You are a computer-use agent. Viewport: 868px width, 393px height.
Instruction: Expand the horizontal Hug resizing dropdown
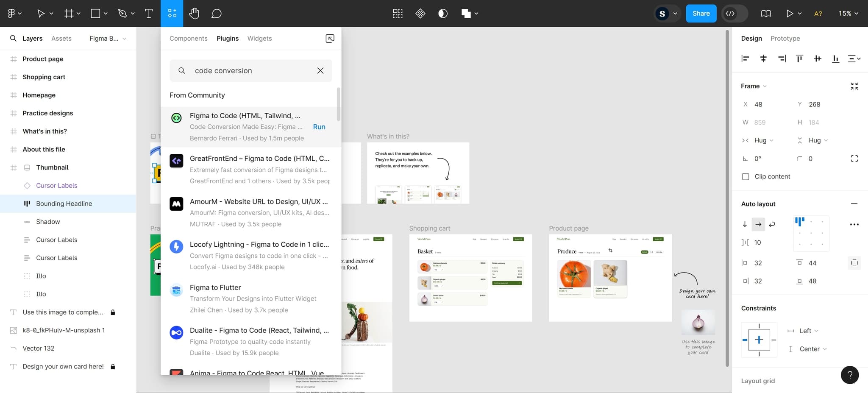click(x=763, y=140)
